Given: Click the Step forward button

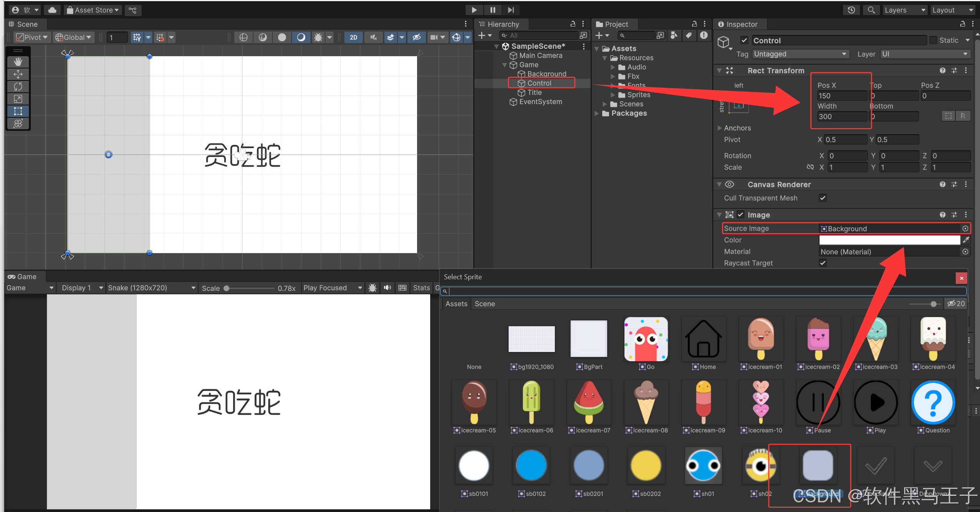Looking at the screenshot, I should (511, 10).
